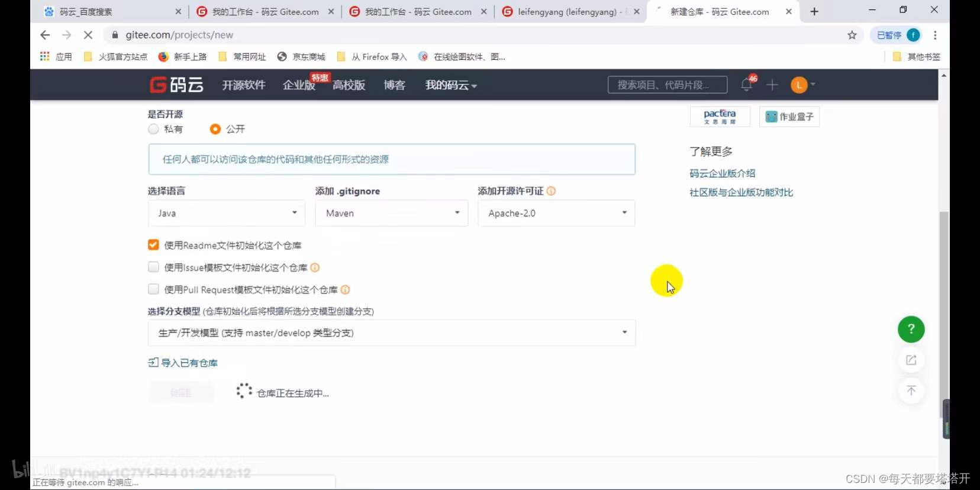Open the notifications bell icon
The width and height of the screenshot is (980, 490).
coord(747,85)
